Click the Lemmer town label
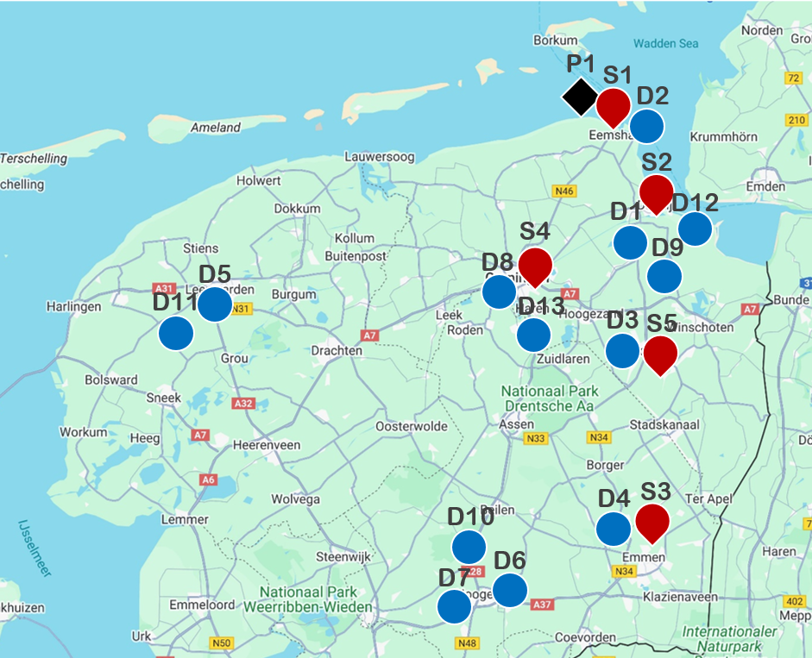The height and width of the screenshot is (658, 812). coord(185,519)
